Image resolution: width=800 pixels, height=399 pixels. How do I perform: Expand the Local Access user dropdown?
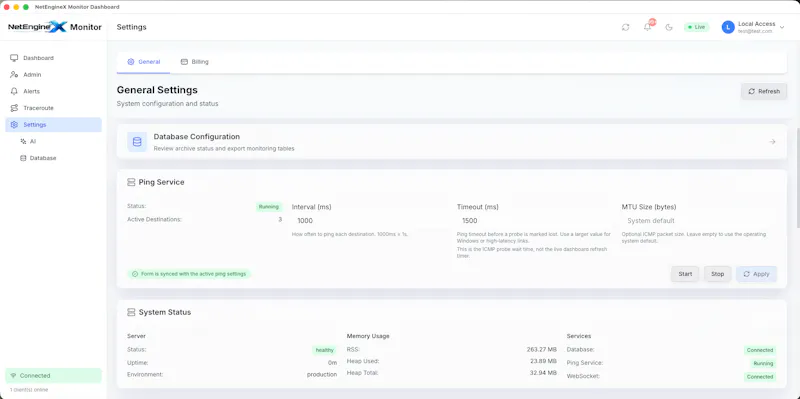click(x=782, y=27)
